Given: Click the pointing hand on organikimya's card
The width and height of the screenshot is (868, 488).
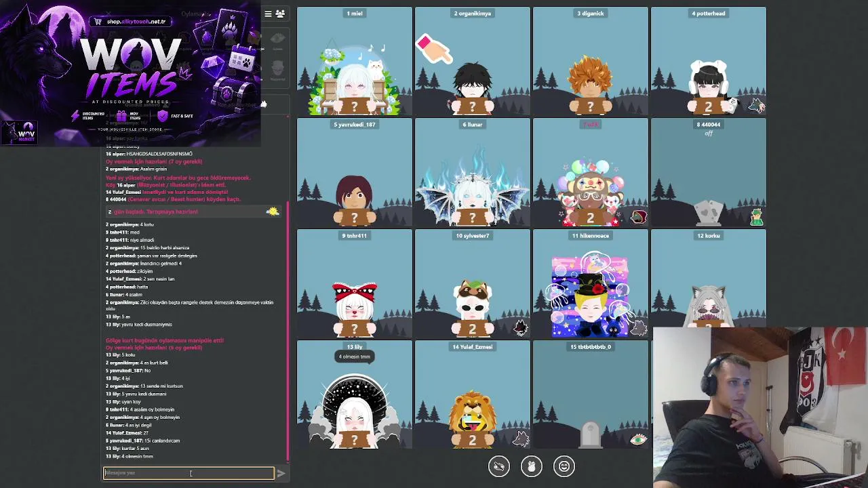Looking at the screenshot, I should (x=434, y=49).
